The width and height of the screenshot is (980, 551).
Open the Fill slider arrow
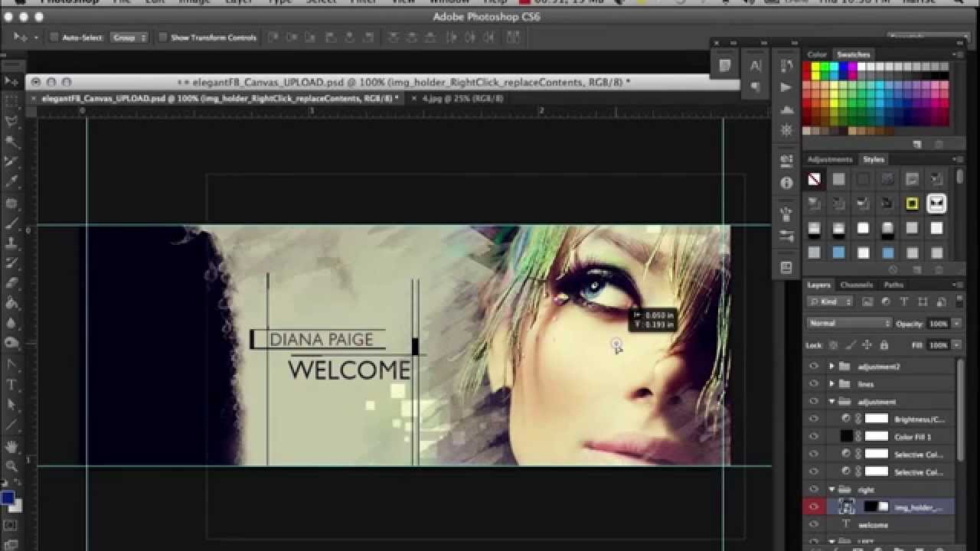point(957,345)
